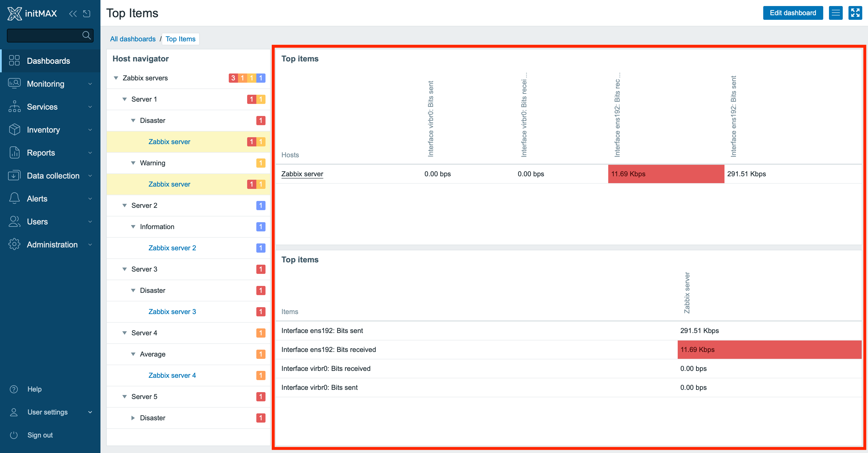The image size is (868, 453).
Task: Expand Administration menu chevron
Action: (90, 244)
